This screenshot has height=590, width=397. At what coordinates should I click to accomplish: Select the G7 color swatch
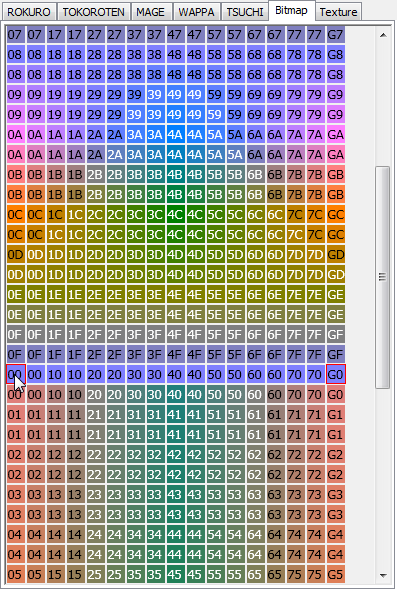coord(335,35)
